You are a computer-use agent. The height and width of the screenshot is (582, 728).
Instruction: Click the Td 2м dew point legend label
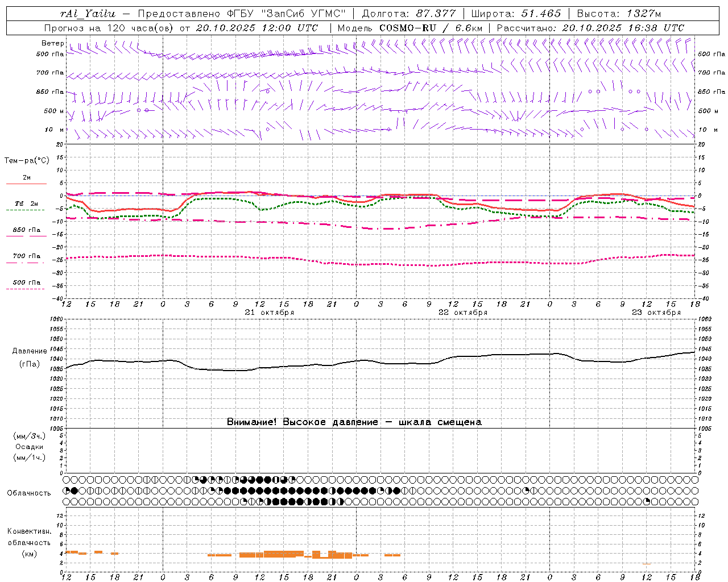tap(27, 203)
